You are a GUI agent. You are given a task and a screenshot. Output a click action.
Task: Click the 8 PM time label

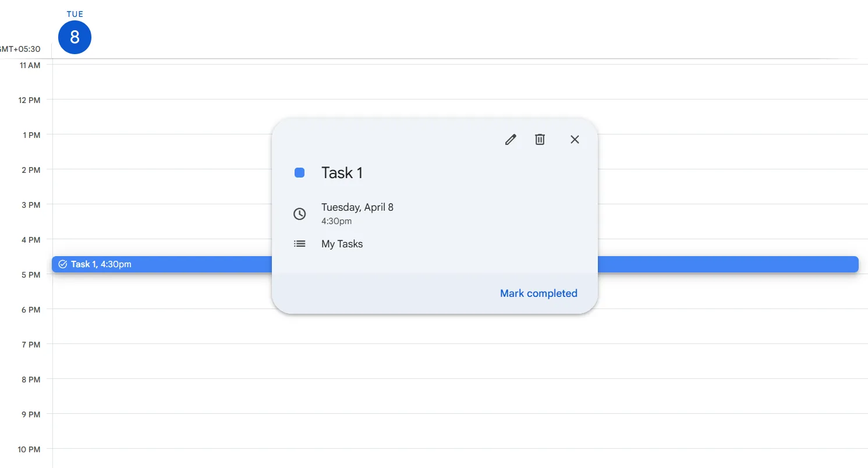(31, 380)
